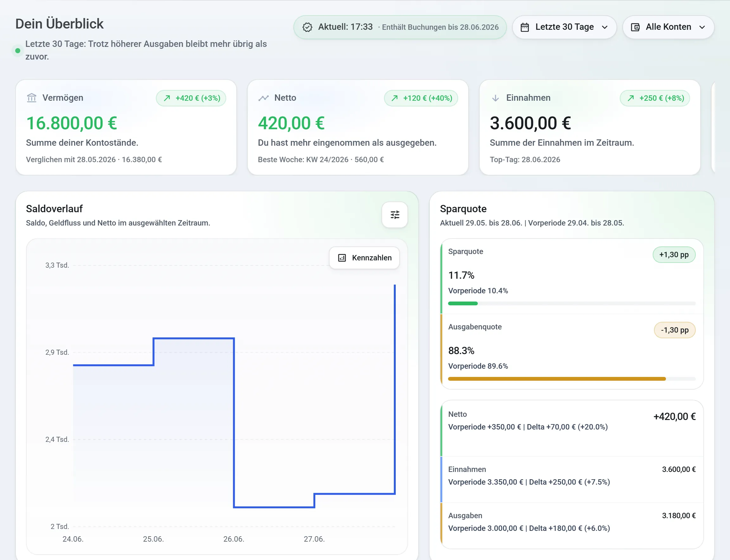Click the up-right arrow in Einnahmen badge
Viewport: 730px width, 560px height.
point(631,98)
